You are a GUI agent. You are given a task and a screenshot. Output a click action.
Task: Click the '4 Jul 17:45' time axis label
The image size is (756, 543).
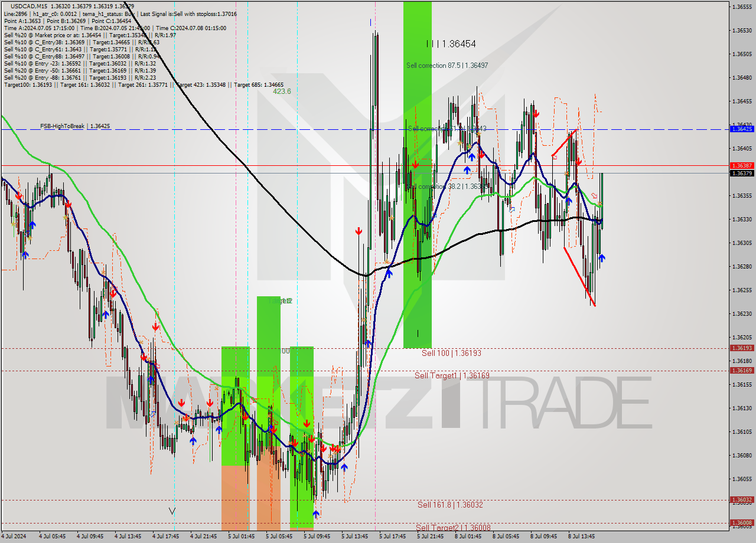coord(166,537)
